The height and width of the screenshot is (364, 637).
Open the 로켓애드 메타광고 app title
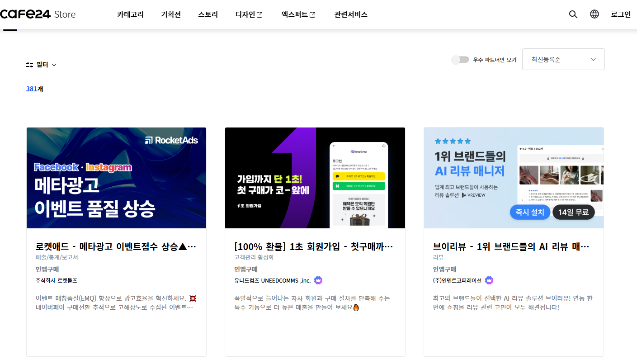[116, 246]
